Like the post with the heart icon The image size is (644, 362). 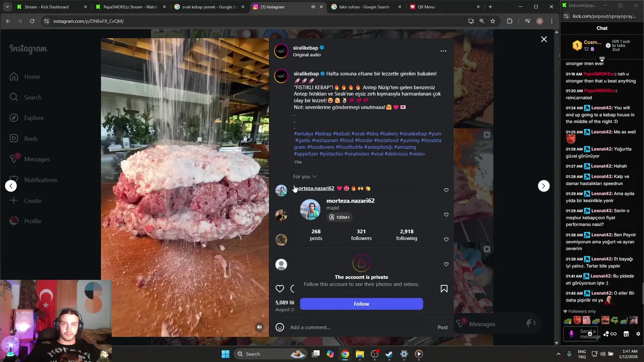pos(280,289)
